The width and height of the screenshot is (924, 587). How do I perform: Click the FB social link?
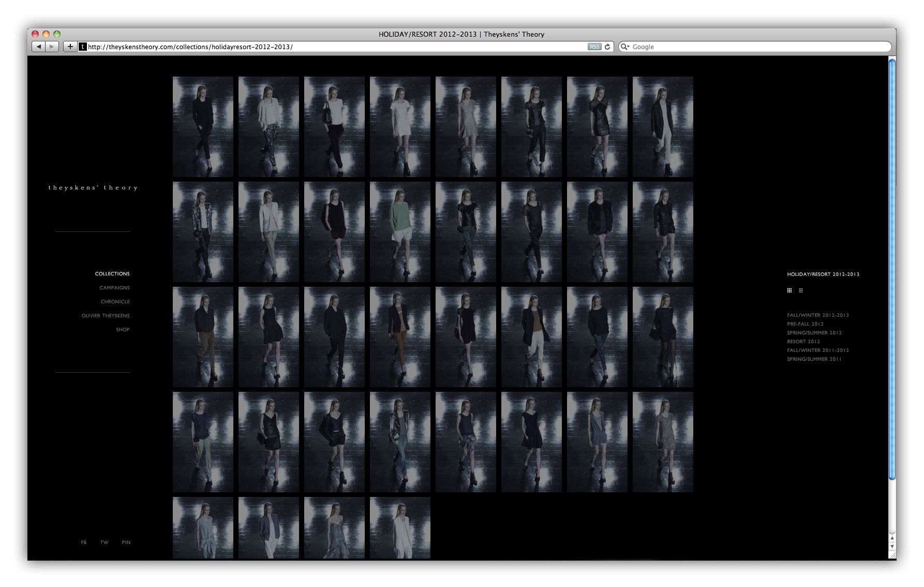[84, 542]
